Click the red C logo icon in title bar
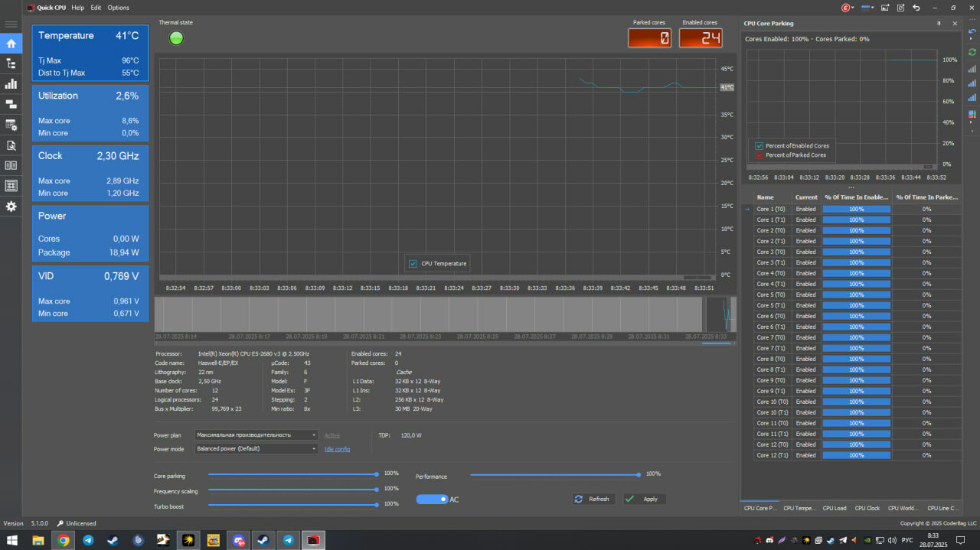Image resolution: width=980 pixels, height=550 pixels. click(x=847, y=8)
